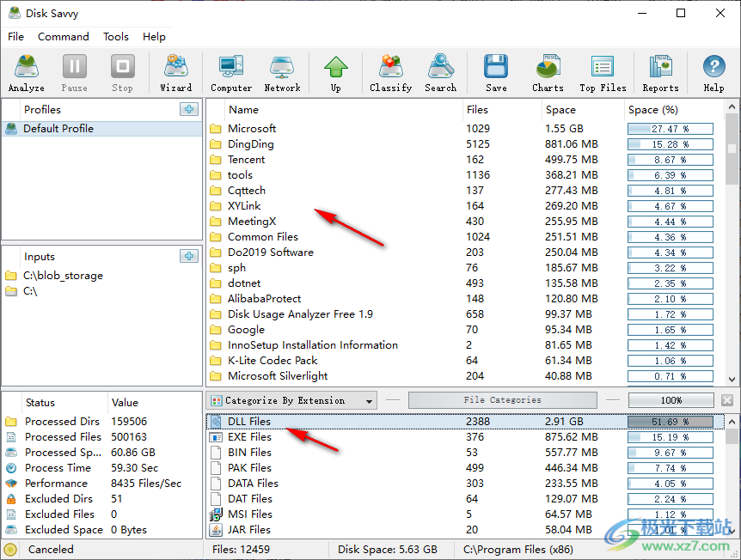Click the Microsoft 27.47 % space bar
Viewport: 741px width, 560px height.
pyautogui.click(x=671, y=129)
